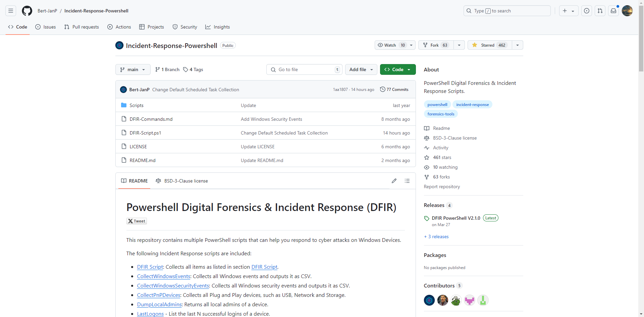The image size is (644, 317).
Task: Open the first DFIR Script link in the list
Action: pos(150,267)
